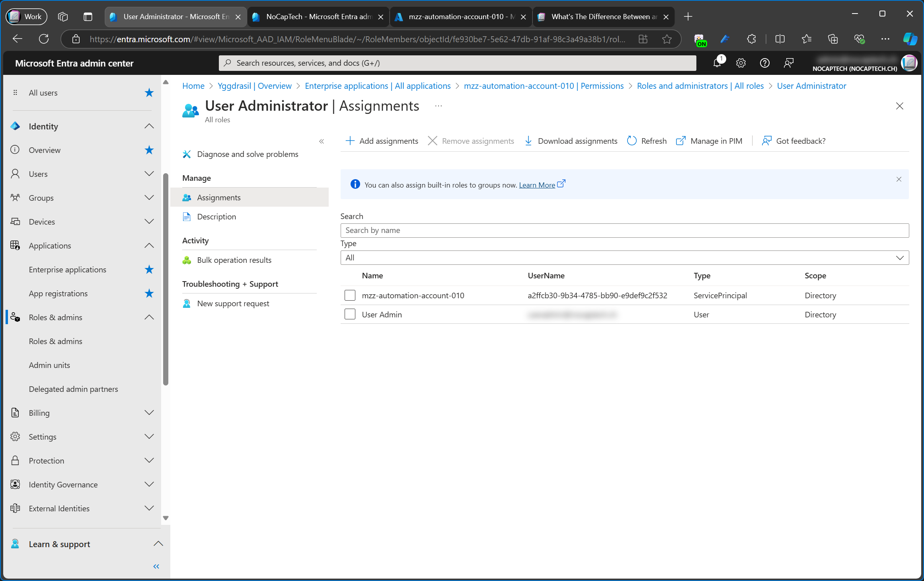This screenshot has height=581, width=924.
Task: Click Got feedback?
Action: [794, 141]
